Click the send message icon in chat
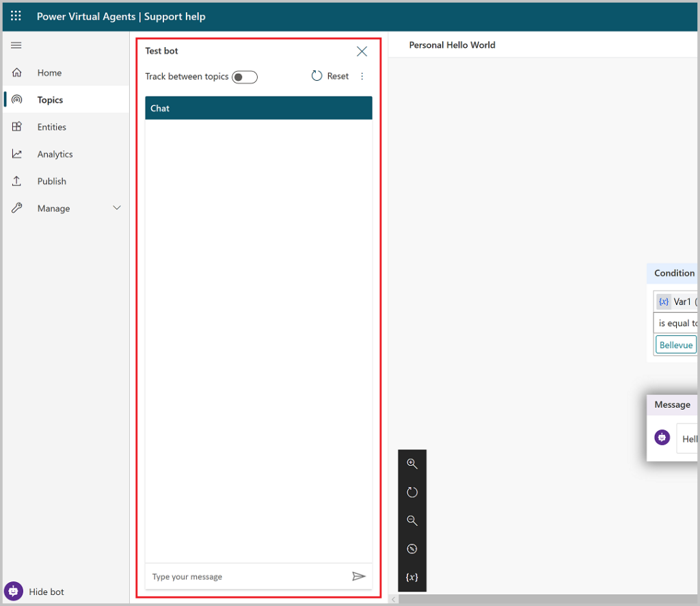This screenshot has width=700, height=606. click(x=359, y=577)
